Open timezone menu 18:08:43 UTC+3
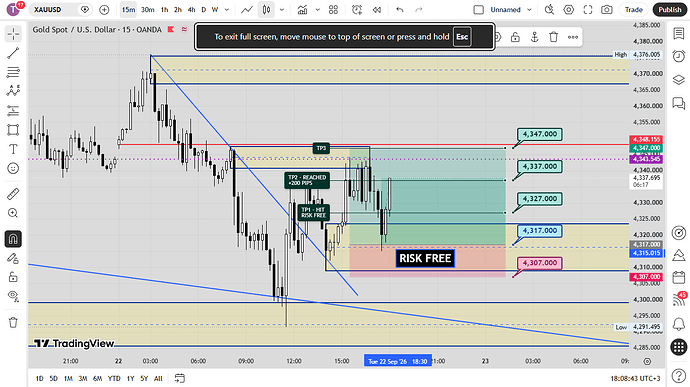690x387 pixels. point(635,378)
